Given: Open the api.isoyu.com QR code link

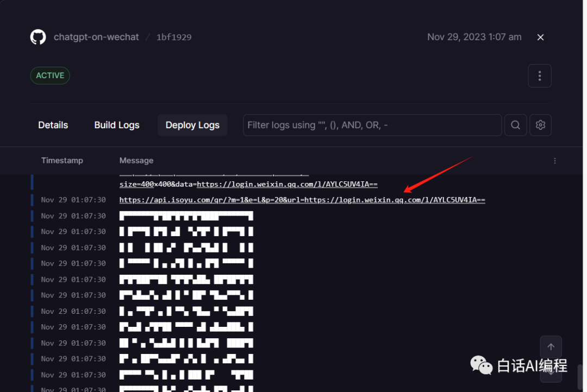Looking at the screenshot, I should coord(302,200).
